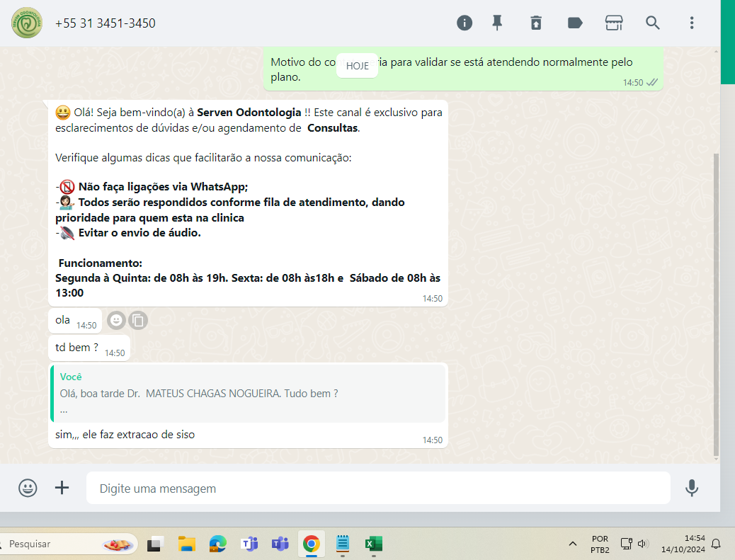The image size is (735, 560).
Task: Click the chat vertical scrollbar
Action: click(x=715, y=304)
